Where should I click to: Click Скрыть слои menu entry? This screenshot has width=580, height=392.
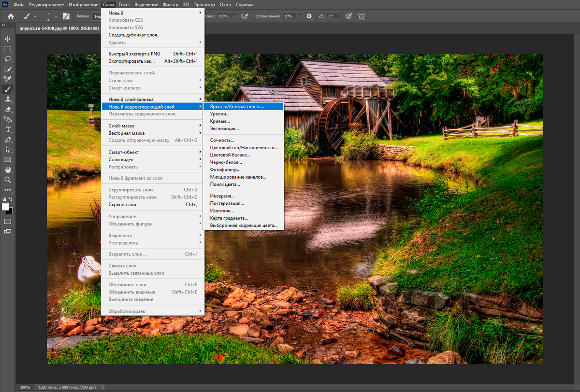coord(152,205)
